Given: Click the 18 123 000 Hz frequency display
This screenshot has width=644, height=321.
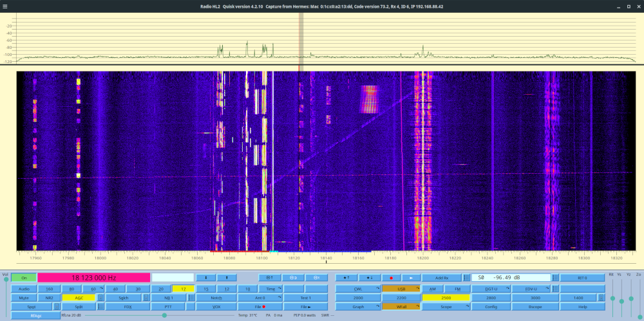Looking at the screenshot, I should tap(93, 278).
